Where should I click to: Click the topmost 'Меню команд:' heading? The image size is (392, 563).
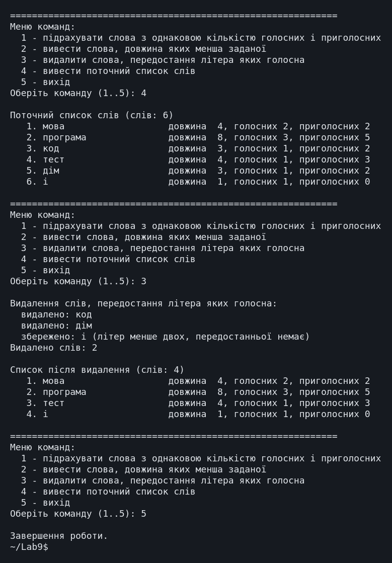click(43, 27)
